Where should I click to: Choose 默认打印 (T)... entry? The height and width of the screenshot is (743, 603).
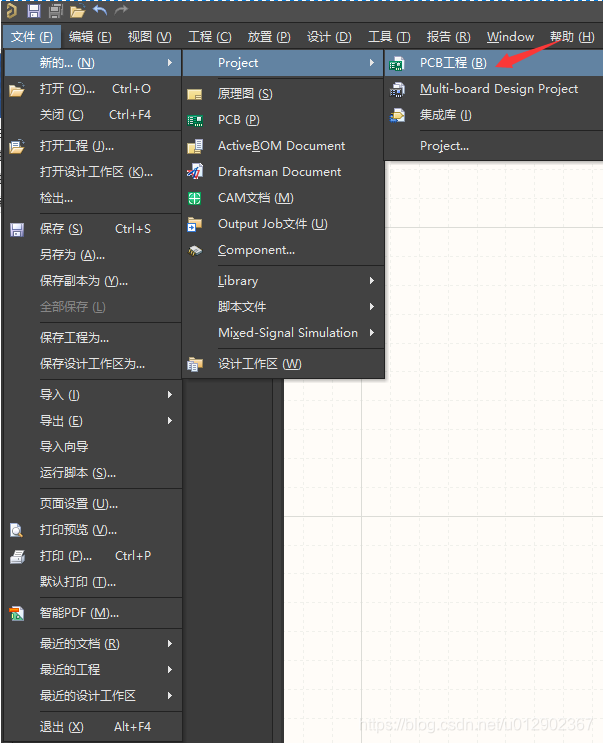[93, 582]
